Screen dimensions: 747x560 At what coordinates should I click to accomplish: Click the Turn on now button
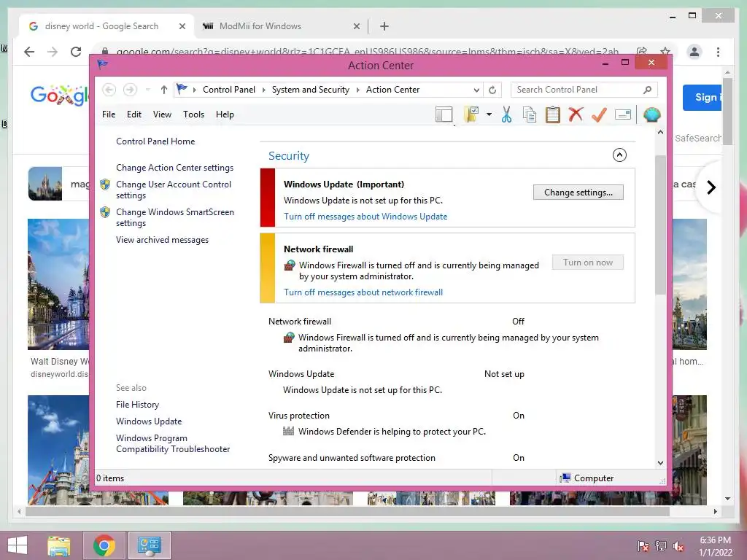(x=588, y=262)
